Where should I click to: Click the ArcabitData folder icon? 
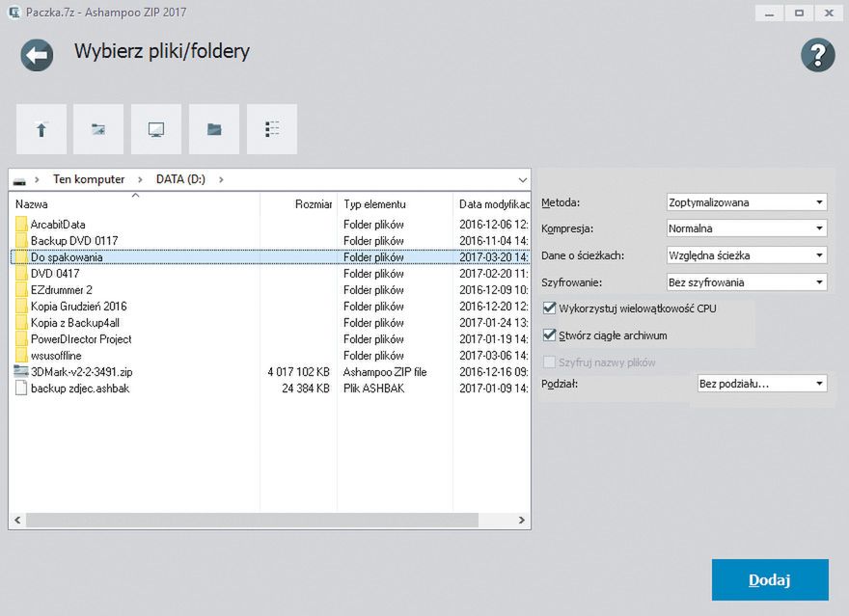[x=21, y=224]
